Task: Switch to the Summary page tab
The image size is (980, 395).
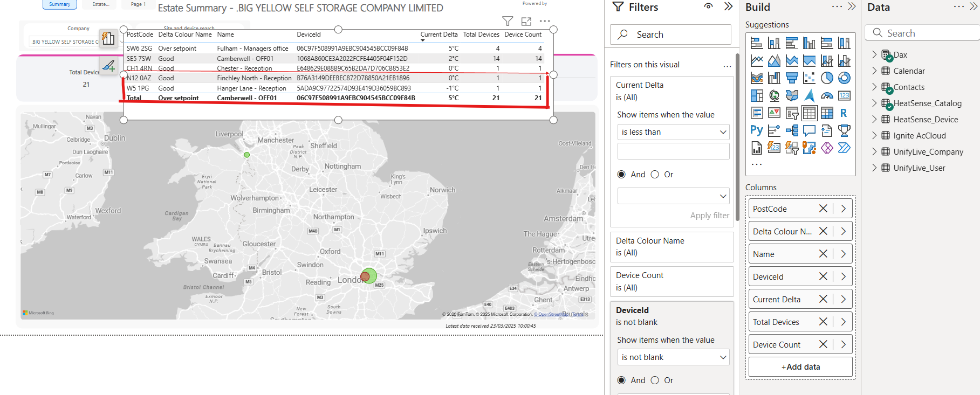Action: (x=60, y=4)
